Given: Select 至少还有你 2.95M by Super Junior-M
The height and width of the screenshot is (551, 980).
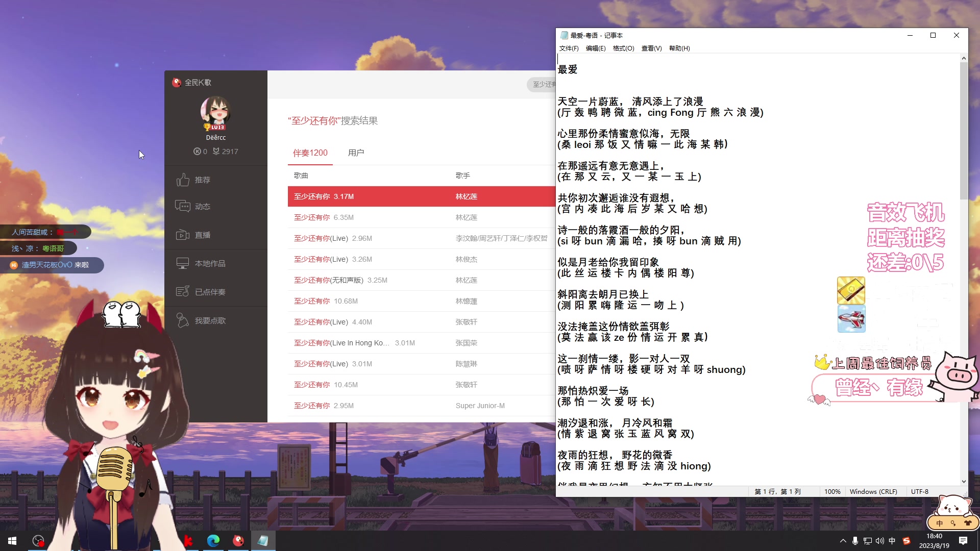Looking at the screenshot, I should click(422, 406).
